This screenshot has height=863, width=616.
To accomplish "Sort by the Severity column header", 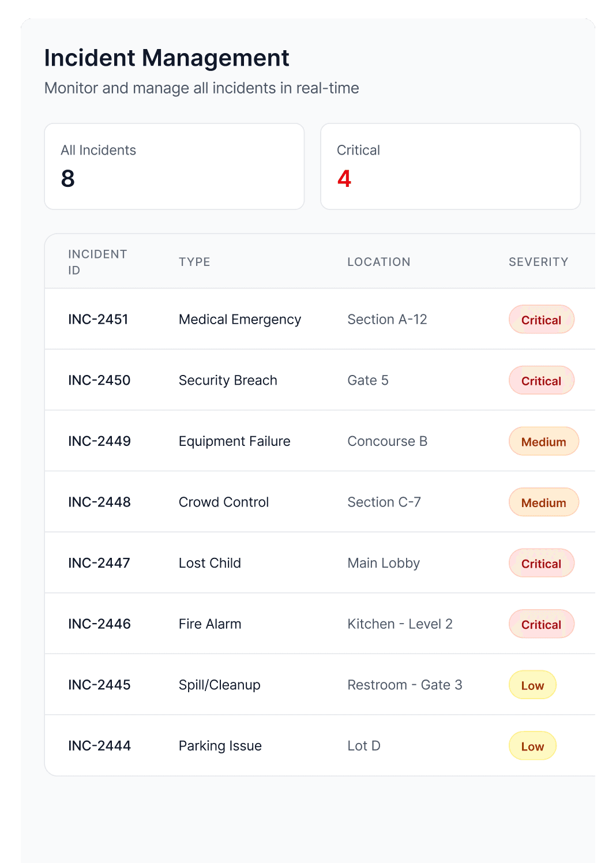I will click(538, 261).
